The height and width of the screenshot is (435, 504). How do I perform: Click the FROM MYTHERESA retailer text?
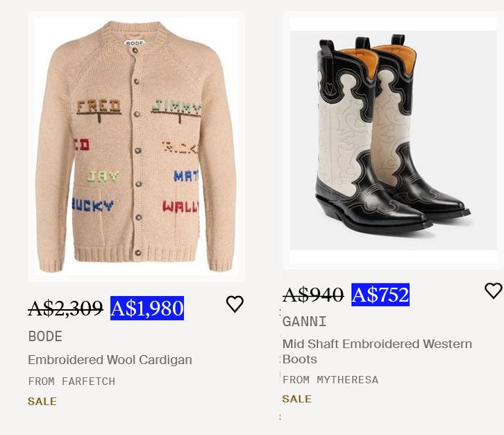pos(330,379)
